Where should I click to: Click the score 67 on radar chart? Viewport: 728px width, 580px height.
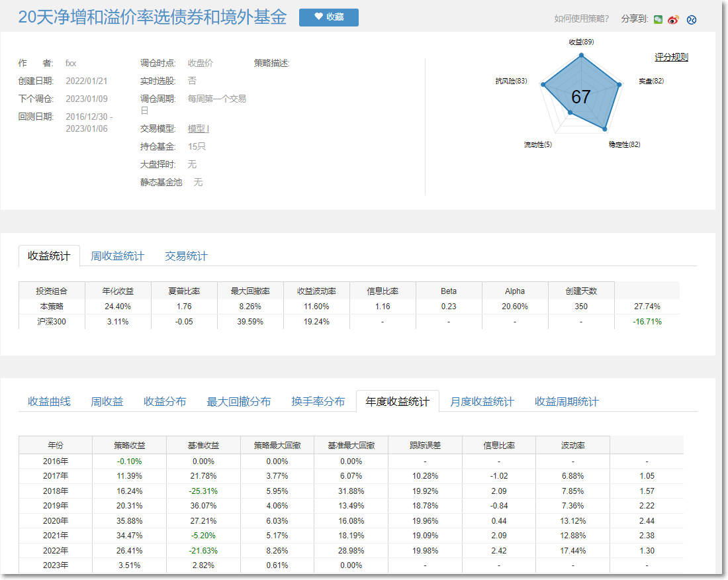(x=580, y=97)
